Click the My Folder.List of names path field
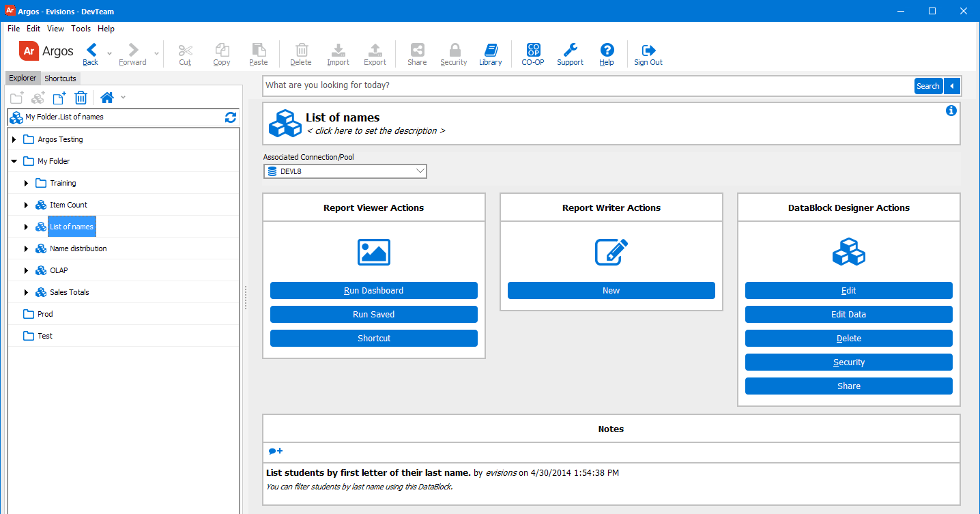980x514 pixels. click(x=123, y=117)
